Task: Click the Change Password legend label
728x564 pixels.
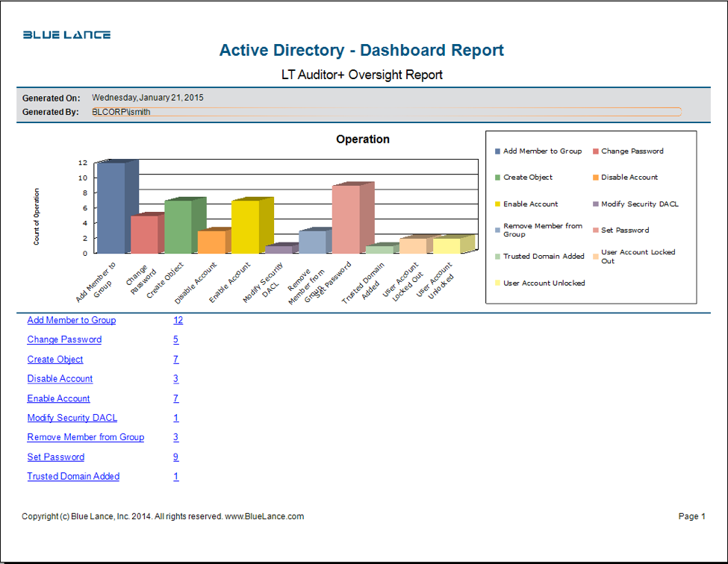Action: [632, 151]
